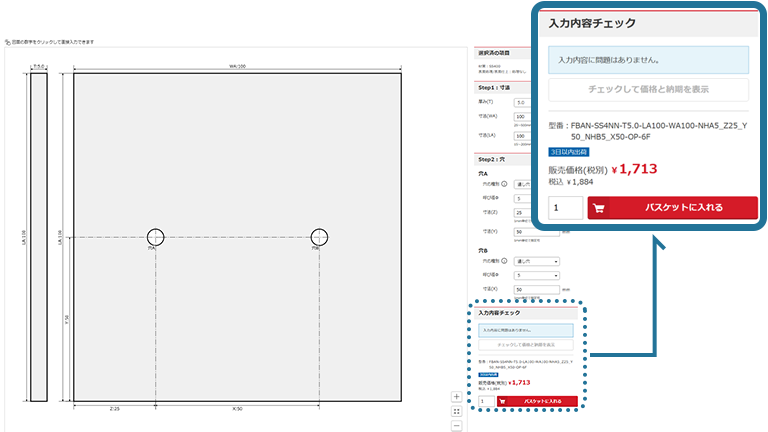
Task: Click the quantity field in the small check panel
Action: [486, 401]
